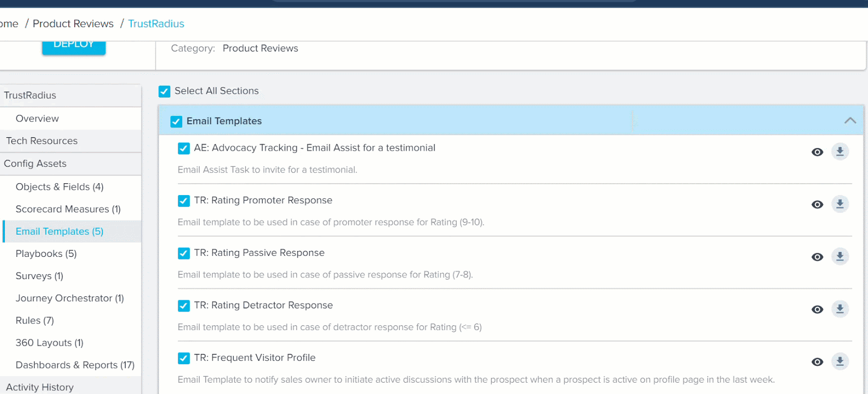The height and width of the screenshot is (394, 868).
Task: Collapse the Email Templates section chevron
Action: coord(850,121)
